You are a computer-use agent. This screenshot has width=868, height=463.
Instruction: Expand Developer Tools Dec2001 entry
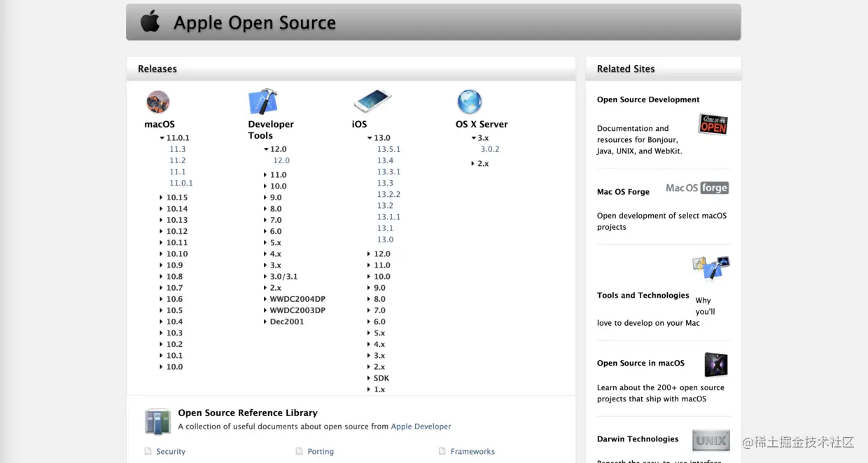tap(265, 322)
